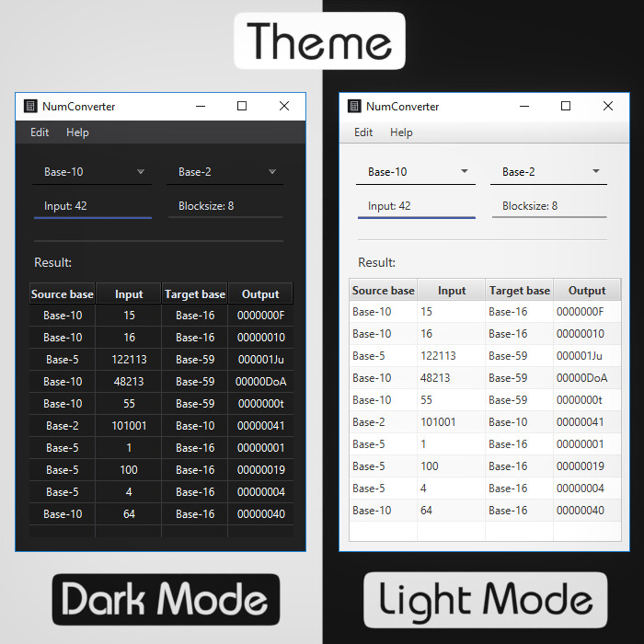Viewport: 644px width, 644px height.
Task: Click the Source base column header in light table
Action: pyautogui.click(x=384, y=291)
